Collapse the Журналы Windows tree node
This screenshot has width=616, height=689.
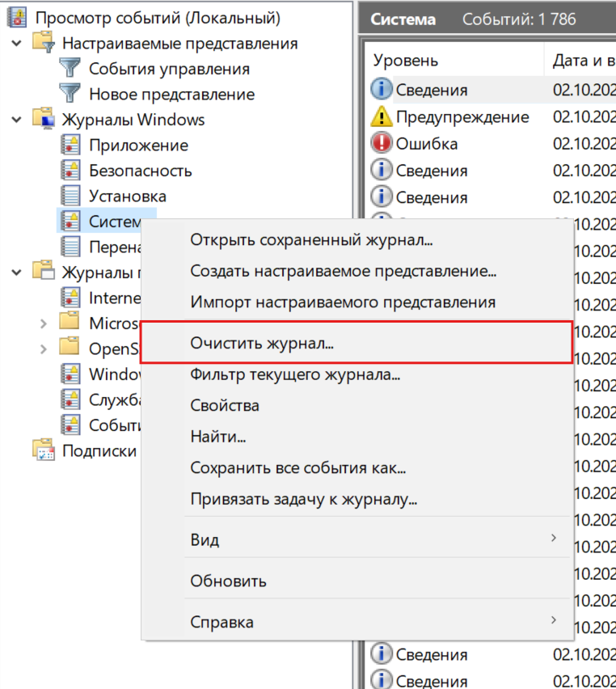17,120
